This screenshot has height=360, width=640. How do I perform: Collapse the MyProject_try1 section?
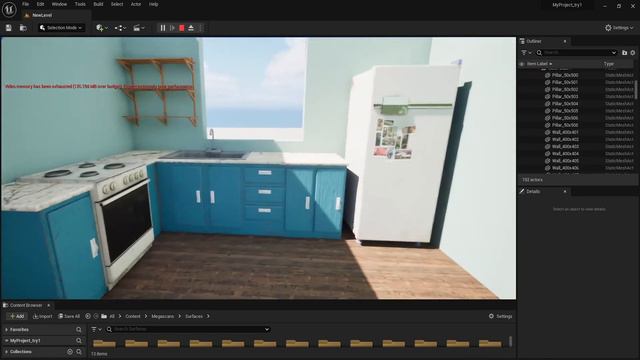pos(7,340)
